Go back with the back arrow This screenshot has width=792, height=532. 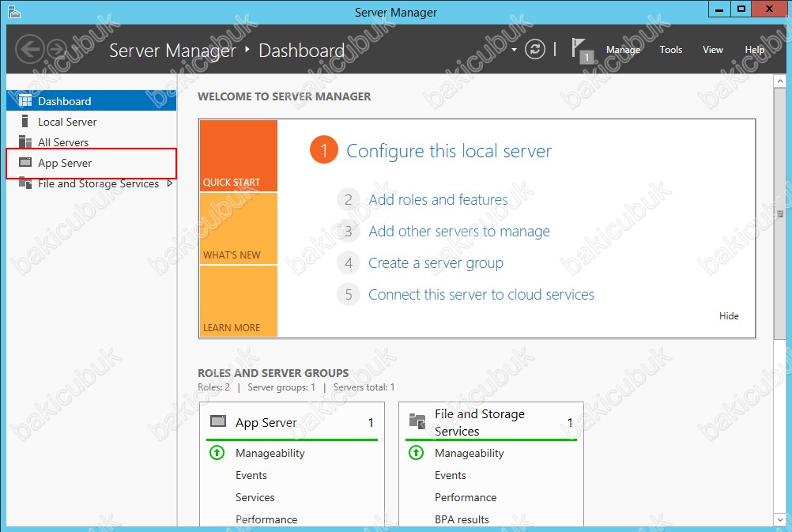[x=30, y=50]
